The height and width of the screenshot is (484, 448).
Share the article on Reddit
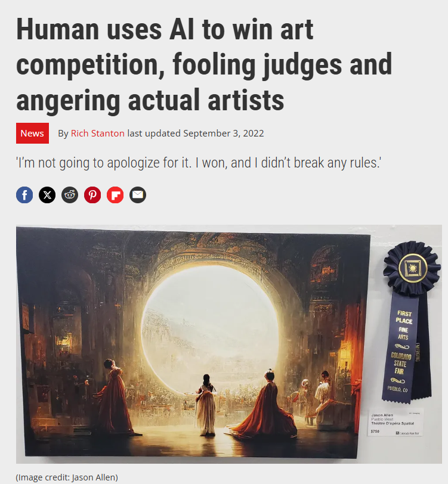tap(70, 195)
